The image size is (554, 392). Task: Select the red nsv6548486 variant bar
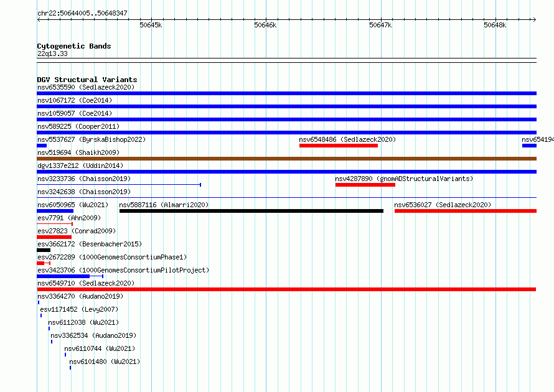click(x=339, y=146)
